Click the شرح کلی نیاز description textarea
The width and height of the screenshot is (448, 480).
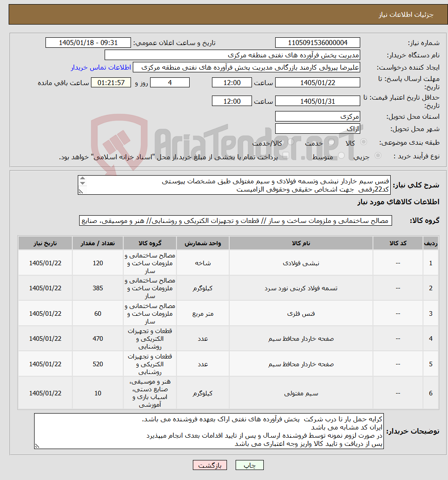pos(234,185)
